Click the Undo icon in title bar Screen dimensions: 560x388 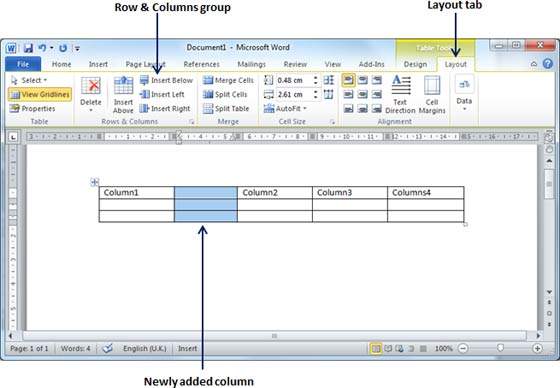[42, 48]
